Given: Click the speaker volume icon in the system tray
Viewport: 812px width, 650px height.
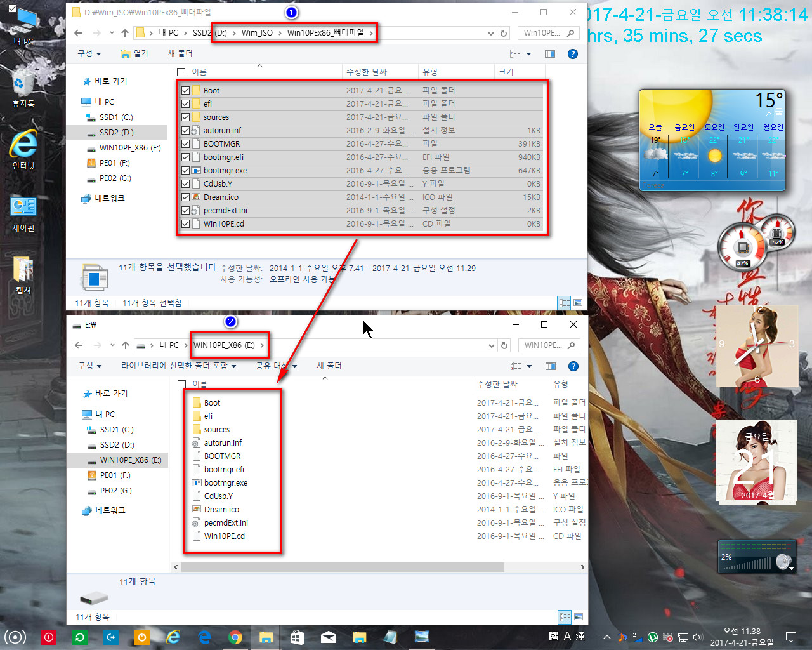Looking at the screenshot, I should (x=698, y=637).
